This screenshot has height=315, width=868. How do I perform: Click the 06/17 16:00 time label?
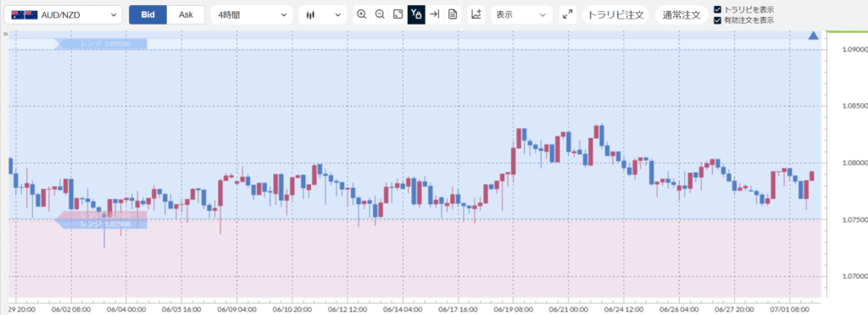pyautogui.click(x=459, y=309)
